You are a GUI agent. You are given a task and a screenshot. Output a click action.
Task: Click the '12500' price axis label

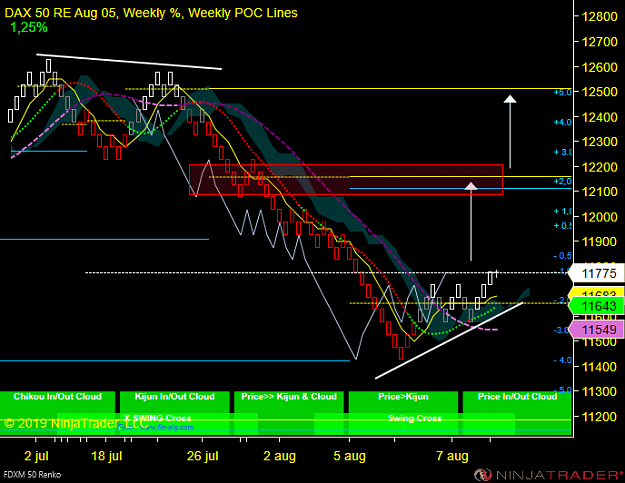click(599, 92)
